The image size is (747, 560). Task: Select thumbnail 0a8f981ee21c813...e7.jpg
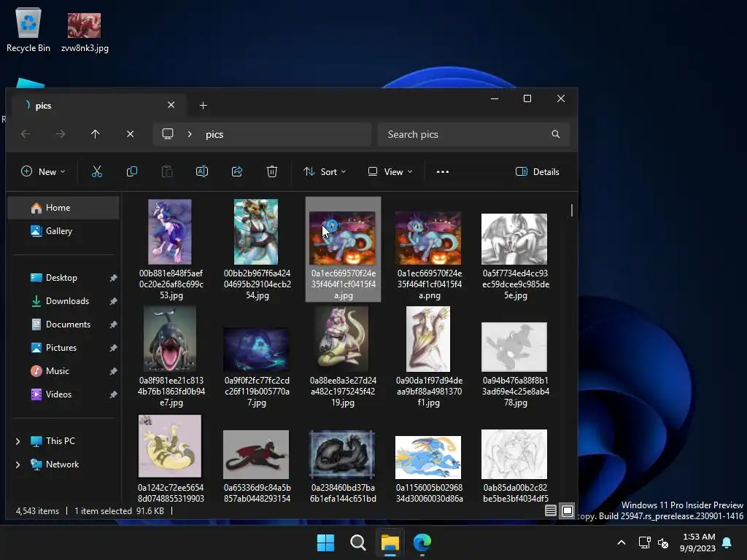pyautogui.click(x=170, y=338)
